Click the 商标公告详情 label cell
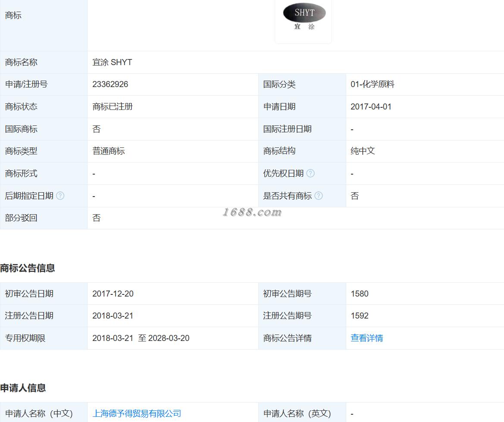This screenshot has width=504, height=422. [x=302, y=338]
